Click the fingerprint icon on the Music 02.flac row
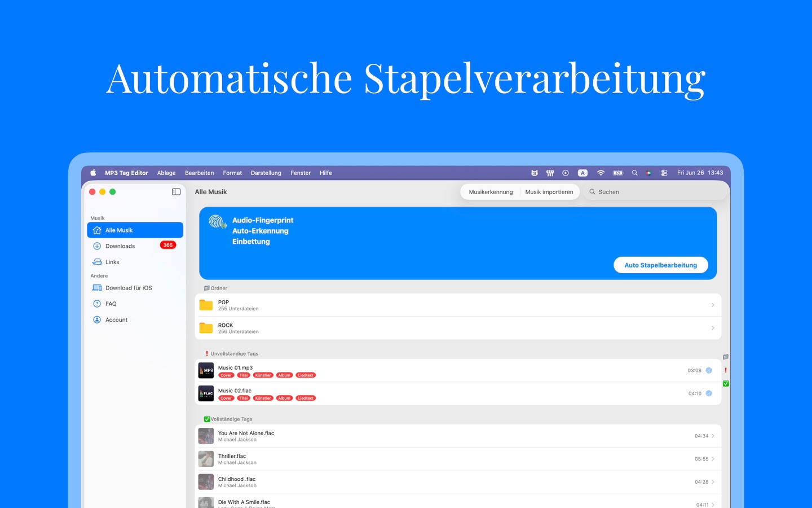The width and height of the screenshot is (812, 508). tap(709, 393)
